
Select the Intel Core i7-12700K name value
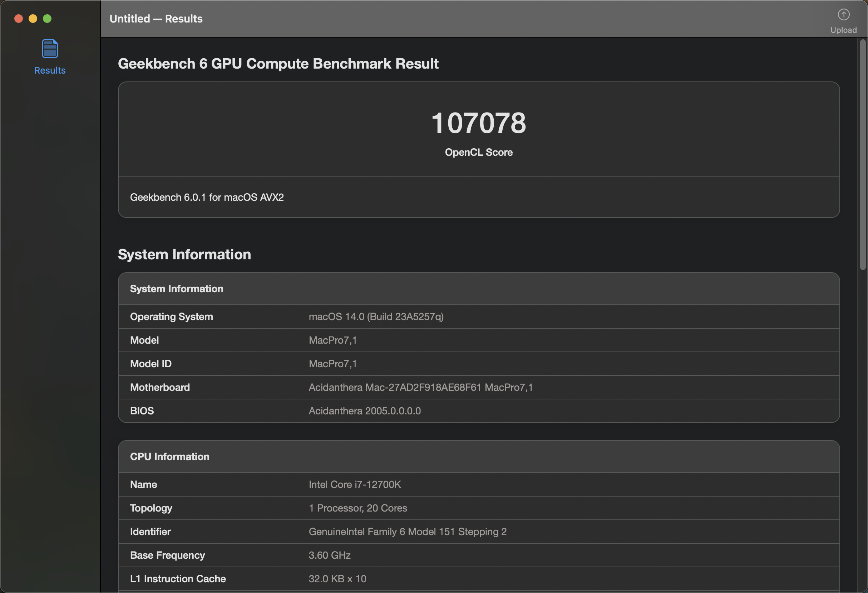[354, 484]
